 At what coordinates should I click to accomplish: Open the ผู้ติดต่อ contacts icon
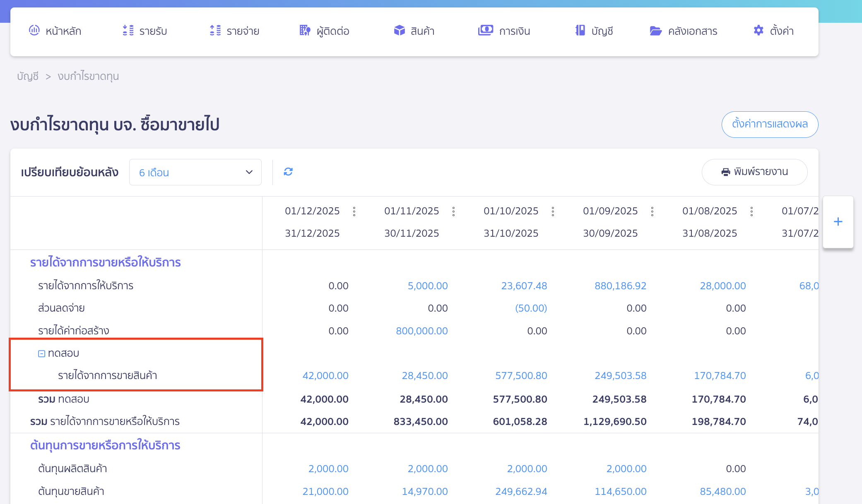(304, 30)
